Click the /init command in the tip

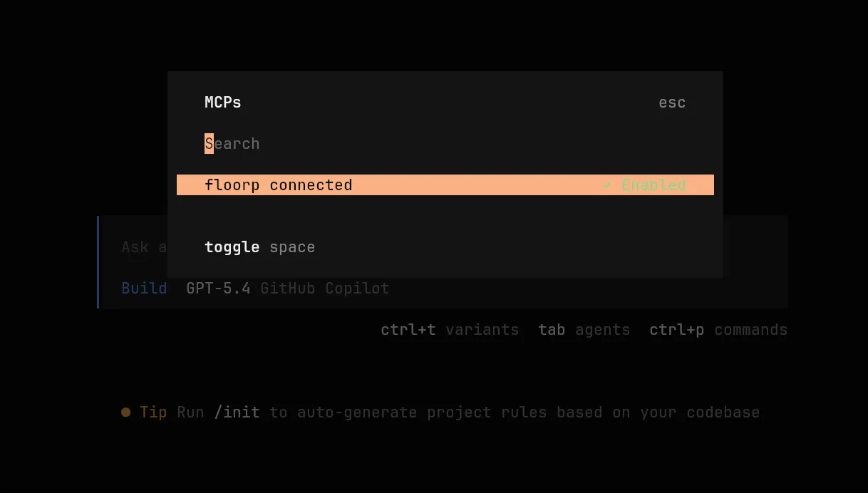point(237,412)
